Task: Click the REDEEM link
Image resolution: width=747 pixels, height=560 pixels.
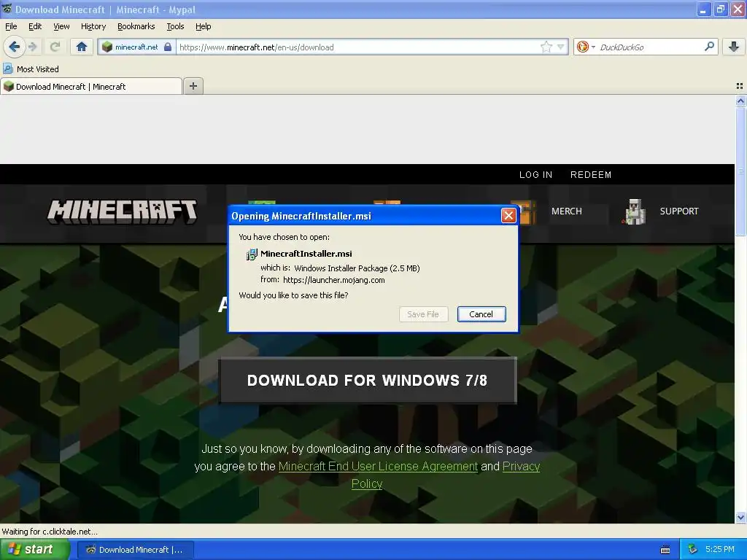Action: coord(591,175)
